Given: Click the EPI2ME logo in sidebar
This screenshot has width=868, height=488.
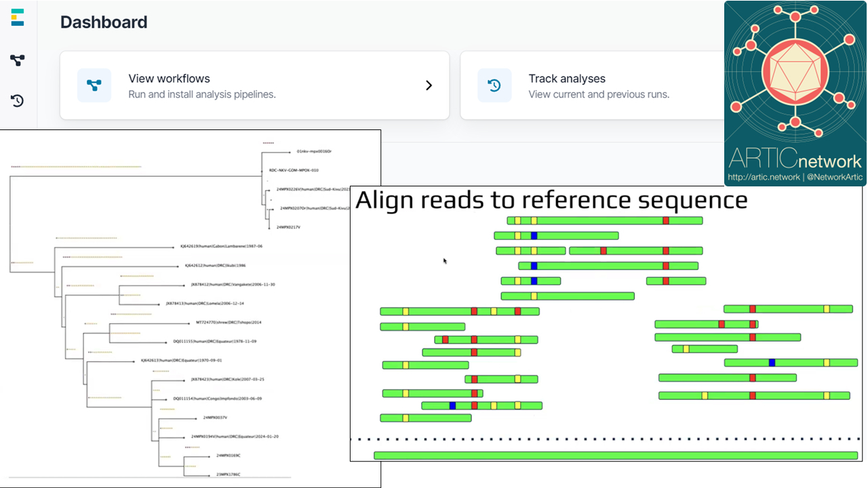Looking at the screenshot, I should pyautogui.click(x=18, y=18).
